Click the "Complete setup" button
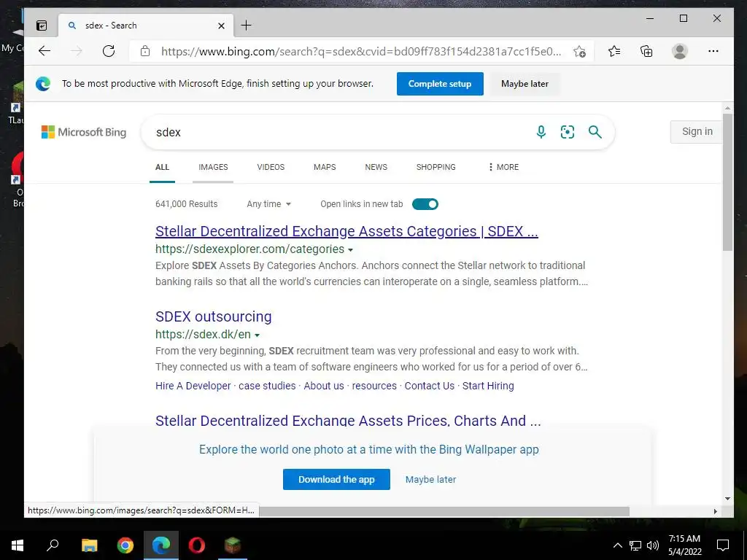 [440, 84]
